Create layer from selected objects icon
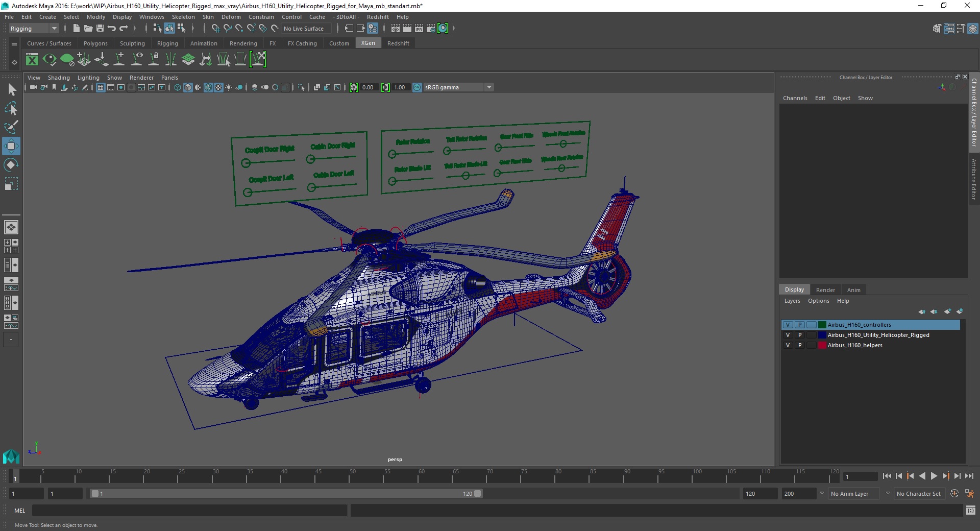This screenshot has width=980, height=531. click(959, 311)
